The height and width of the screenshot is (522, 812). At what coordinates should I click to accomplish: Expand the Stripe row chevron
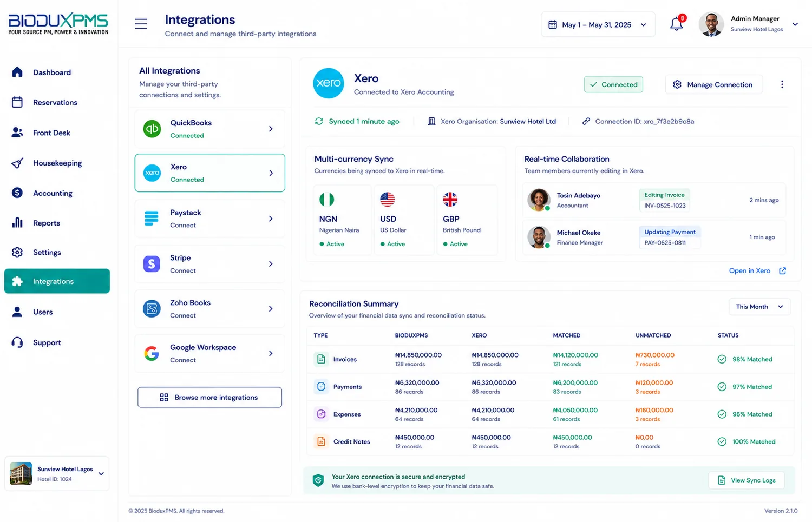[x=271, y=264]
